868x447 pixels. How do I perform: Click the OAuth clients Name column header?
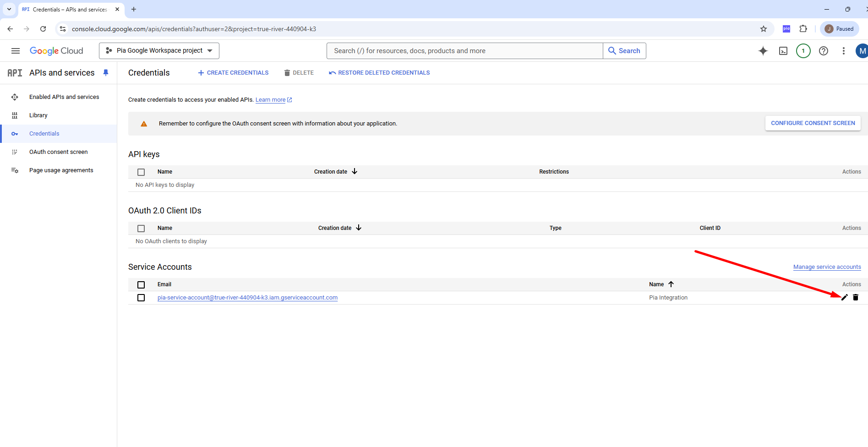[x=165, y=228]
